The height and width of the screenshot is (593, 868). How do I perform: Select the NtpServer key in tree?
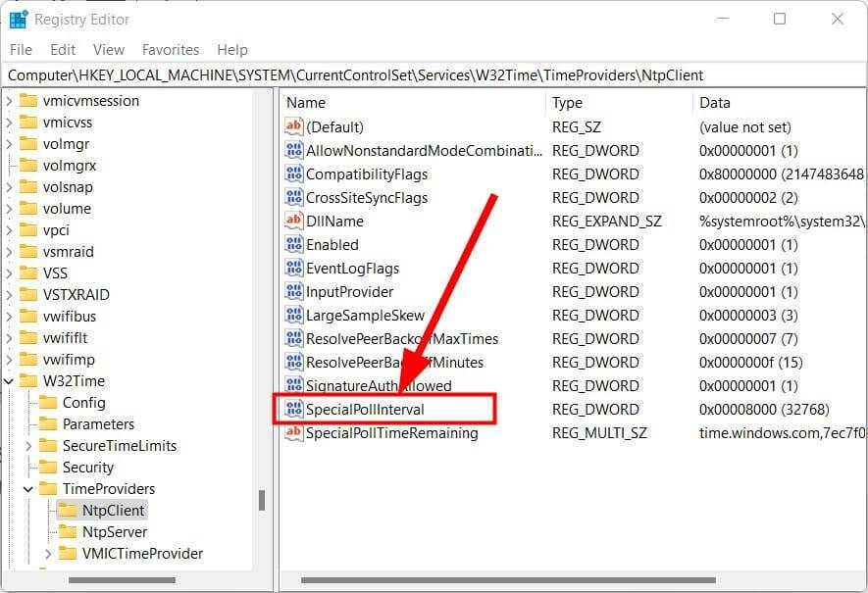tap(114, 531)
